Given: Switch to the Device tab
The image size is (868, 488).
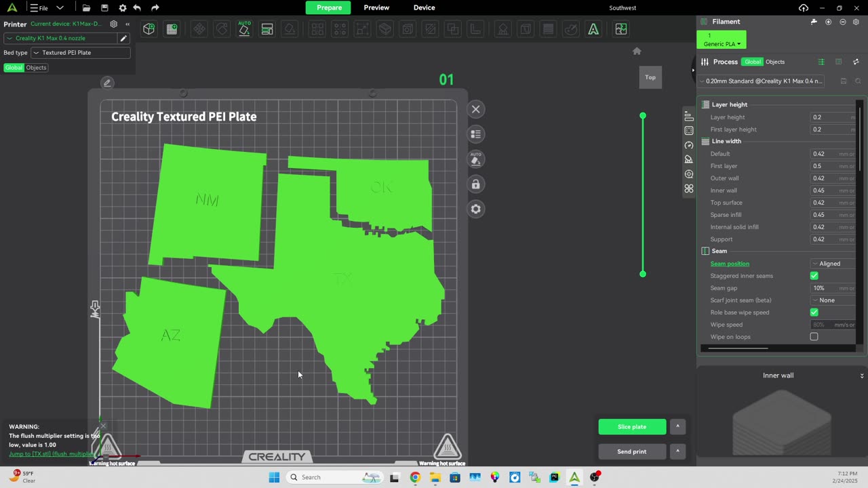Looking at the screenshot, I should [x=425, y=7].
